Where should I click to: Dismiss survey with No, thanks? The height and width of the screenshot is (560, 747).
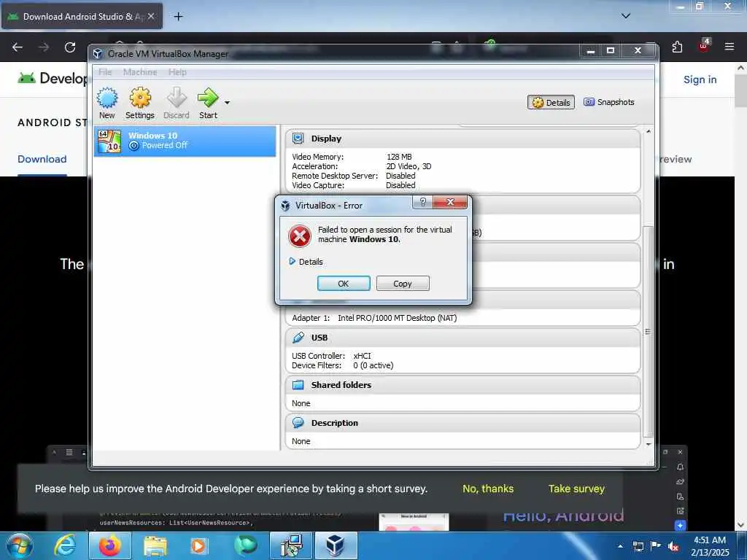click(488, 489)
